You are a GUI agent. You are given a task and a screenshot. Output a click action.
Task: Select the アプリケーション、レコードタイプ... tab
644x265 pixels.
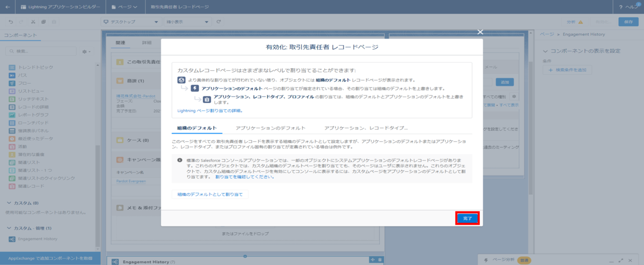pyautogui.click(x=365, y=128)
